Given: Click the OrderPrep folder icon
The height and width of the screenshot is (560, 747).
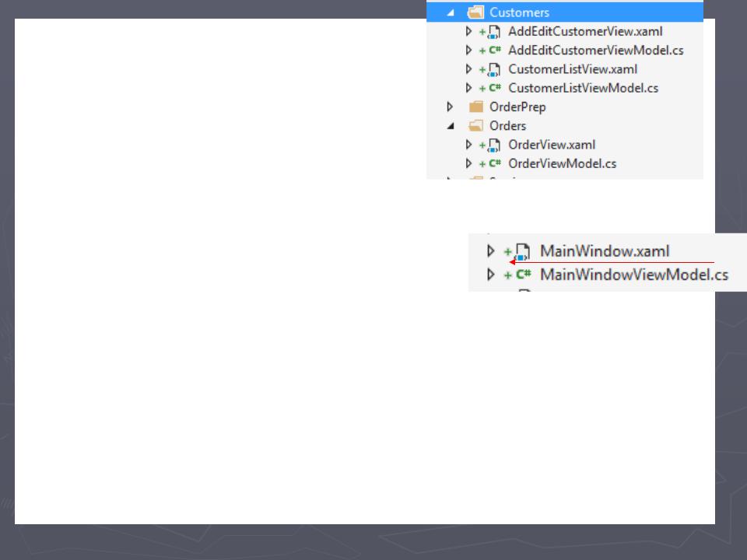Looking at the screenshot, I should click(475, 107).
